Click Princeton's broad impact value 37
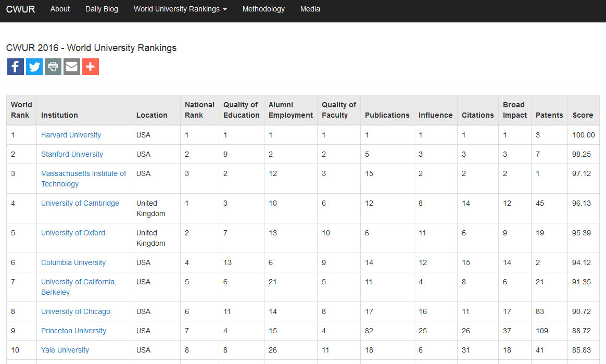This screenshot has height=364, width=606. point(507,331)
